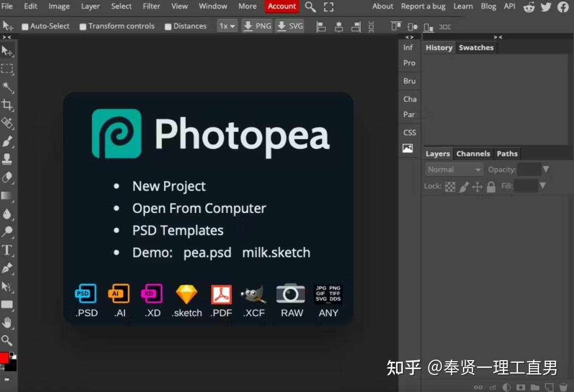The image size is (574, 392).
Task: Expand the Opacity slider arrow
Action: [x=546, y=169]
